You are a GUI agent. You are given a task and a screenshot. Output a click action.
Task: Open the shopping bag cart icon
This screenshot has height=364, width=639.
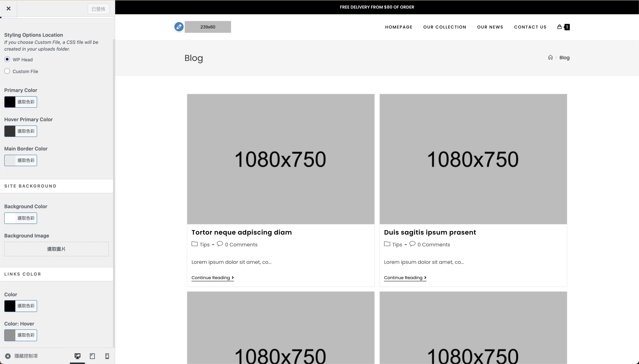[559, 27]
